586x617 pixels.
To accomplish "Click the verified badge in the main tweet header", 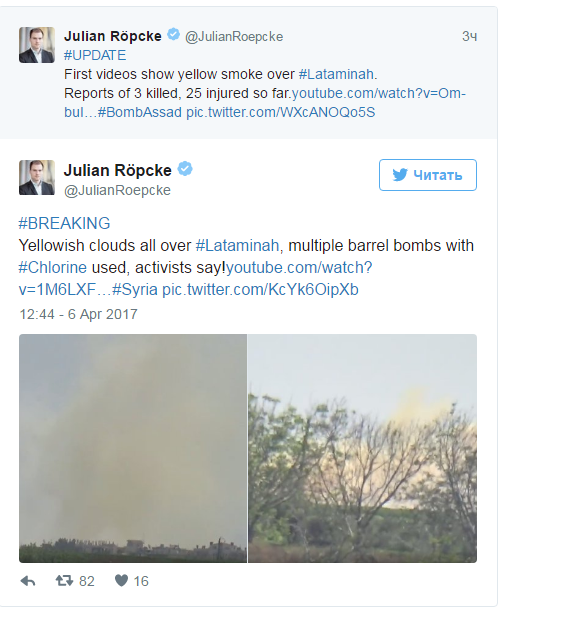I will tap(185, 169).
